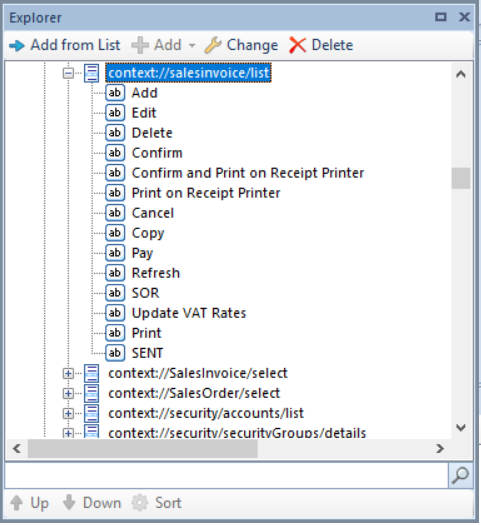Click the Sort gear icon
This screenshot has height=525, width=481.
[140, 503]
